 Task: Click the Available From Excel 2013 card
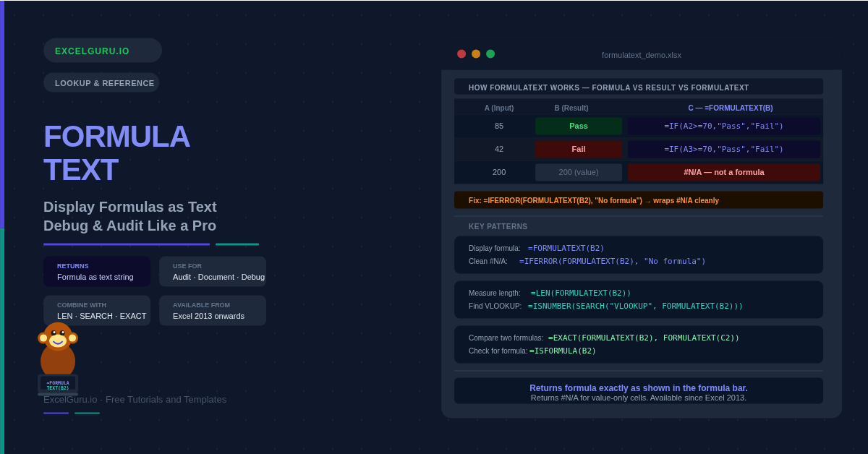coord(212,311)
